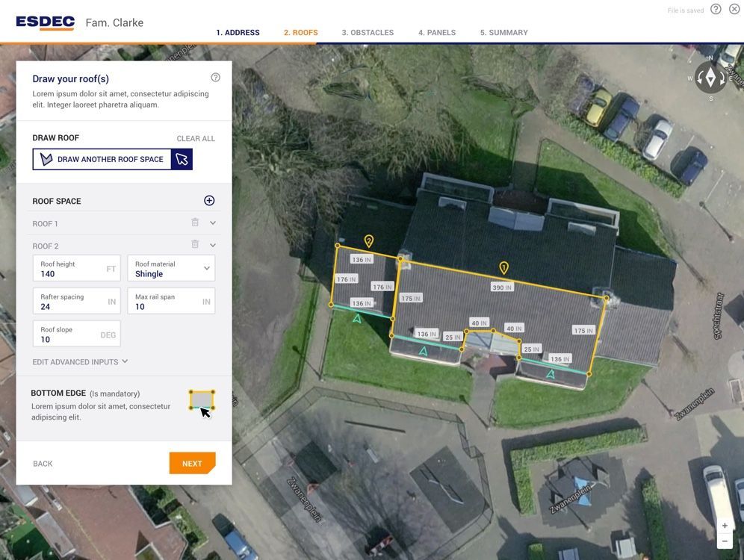Screen dimensions: 744x560
Task: Delete Roof 2 using its trash icon
Action: [194, 243]
